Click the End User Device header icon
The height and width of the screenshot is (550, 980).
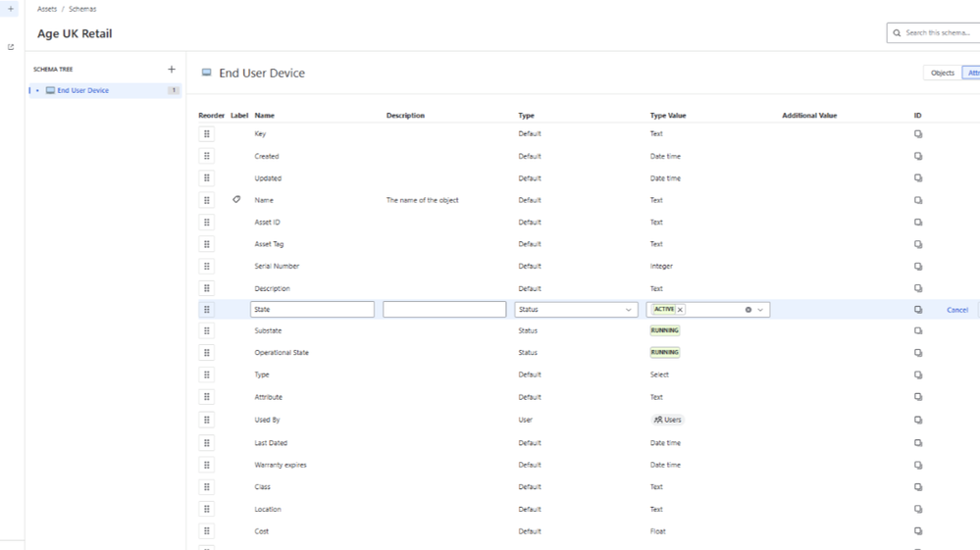pos(206,73)
